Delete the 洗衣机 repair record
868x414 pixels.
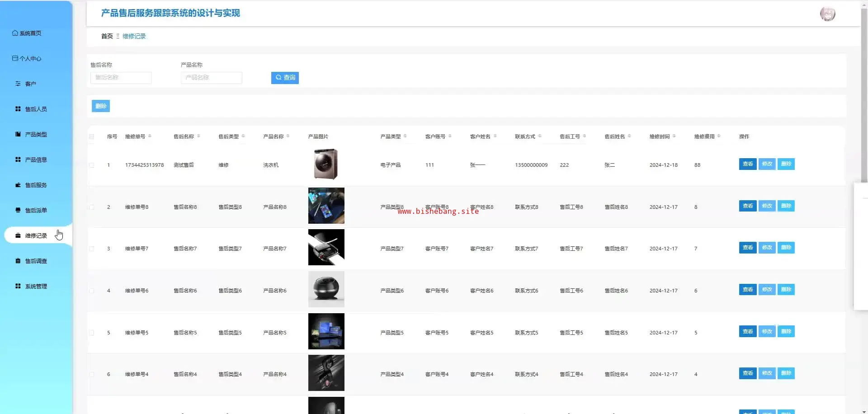click(786, 164)
